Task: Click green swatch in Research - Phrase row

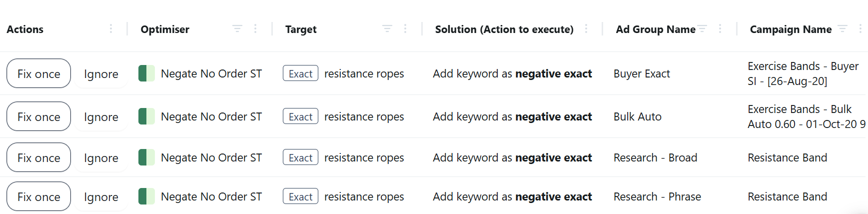Action: (146, 196)
